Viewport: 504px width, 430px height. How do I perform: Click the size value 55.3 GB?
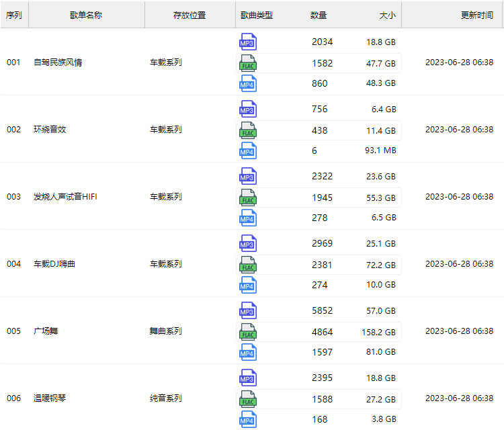(381, 198)
